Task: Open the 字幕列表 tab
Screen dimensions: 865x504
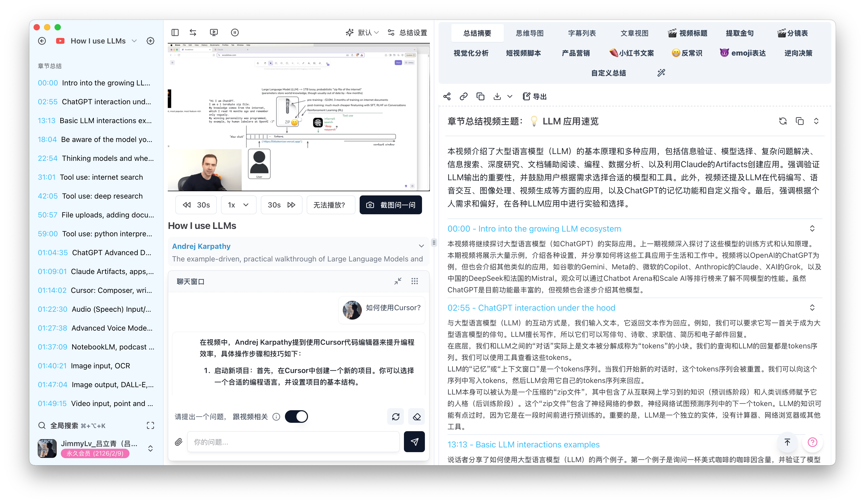Action: (582, 33)
